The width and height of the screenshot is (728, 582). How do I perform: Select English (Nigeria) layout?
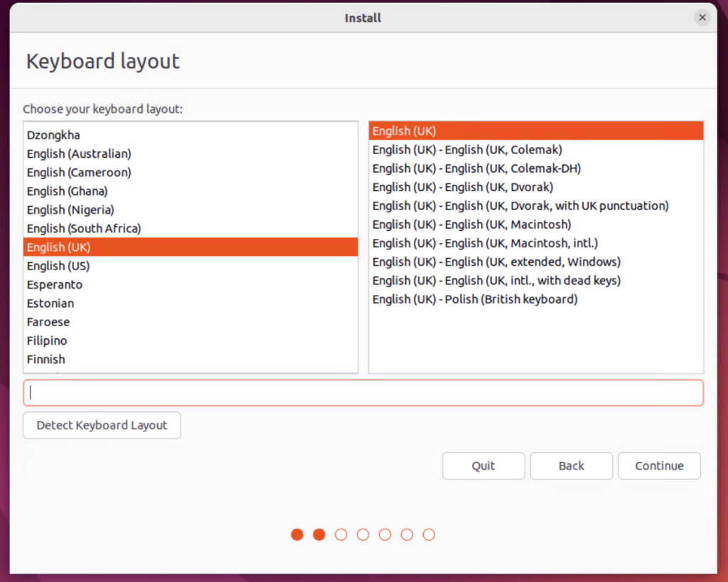point(191,210)
